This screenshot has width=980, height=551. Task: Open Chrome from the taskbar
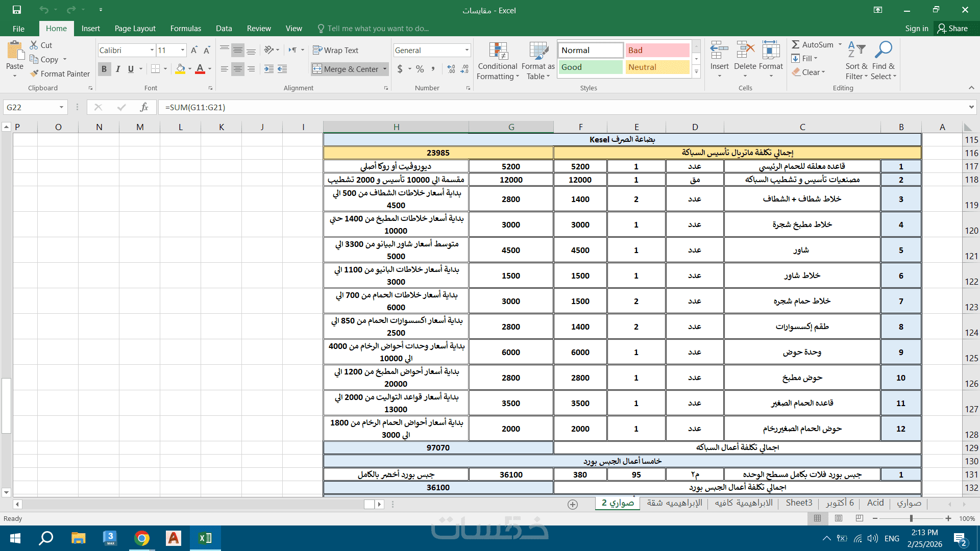pyautogui.click(x=142, y=538)
